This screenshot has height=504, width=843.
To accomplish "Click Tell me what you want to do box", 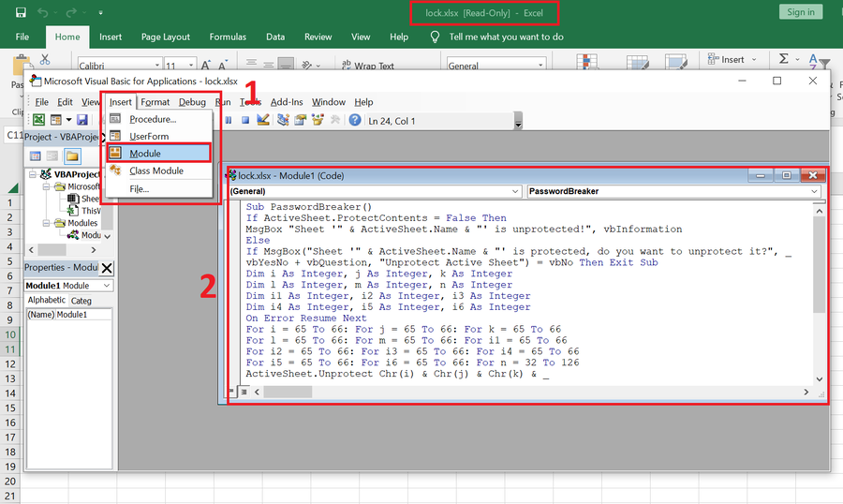I will coord(506,37).
